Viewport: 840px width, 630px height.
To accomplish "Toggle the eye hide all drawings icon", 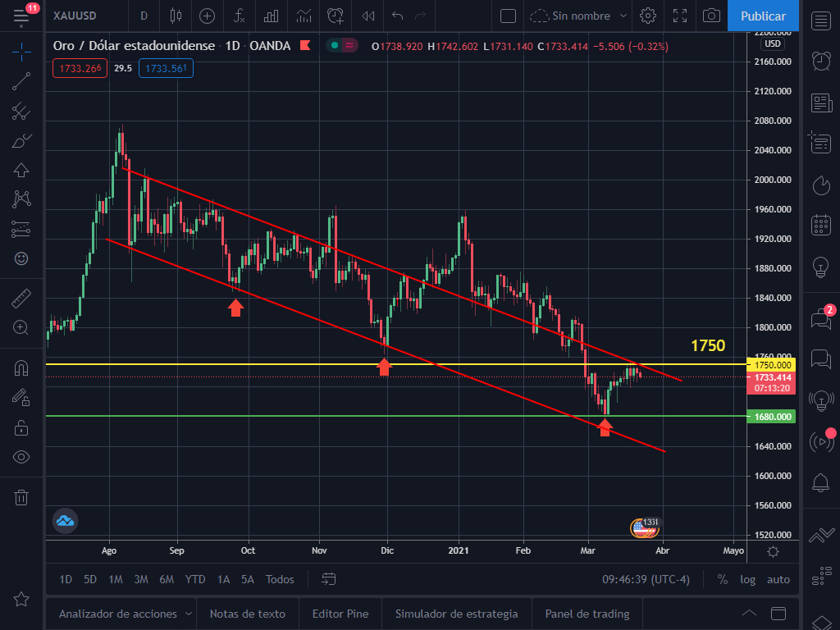I will [x=21, y=457].
